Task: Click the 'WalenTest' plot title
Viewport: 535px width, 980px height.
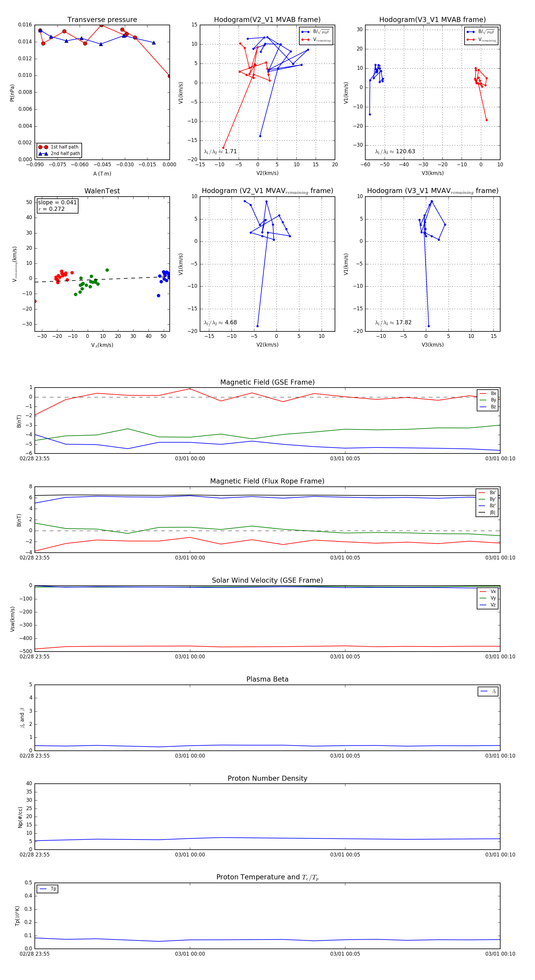Action: coord(102,191)
